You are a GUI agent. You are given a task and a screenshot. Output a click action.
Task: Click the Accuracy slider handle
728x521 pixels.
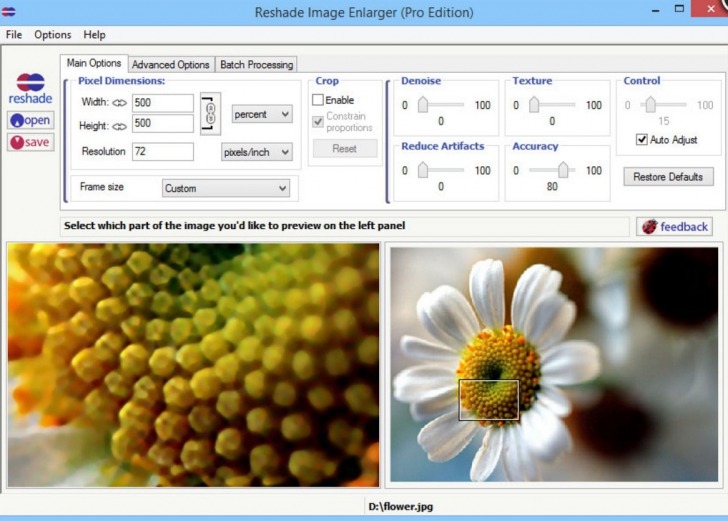563,170
